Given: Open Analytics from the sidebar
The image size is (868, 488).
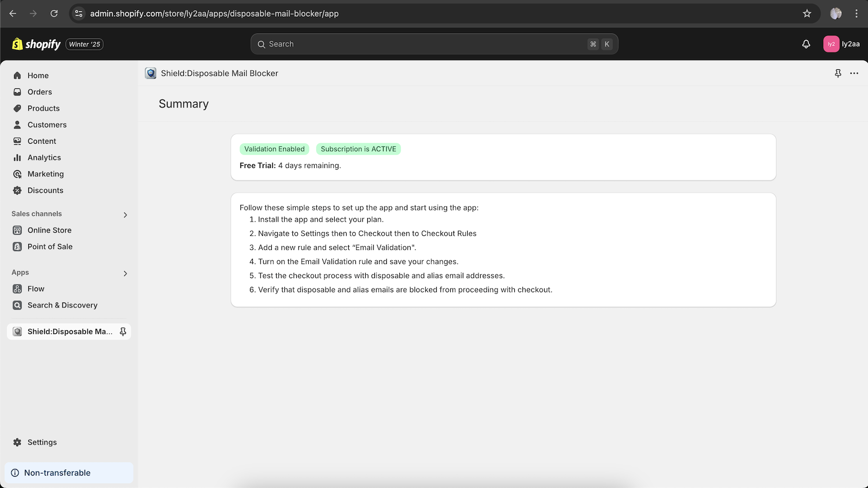Looking at the screenshot, I should 44,157.
